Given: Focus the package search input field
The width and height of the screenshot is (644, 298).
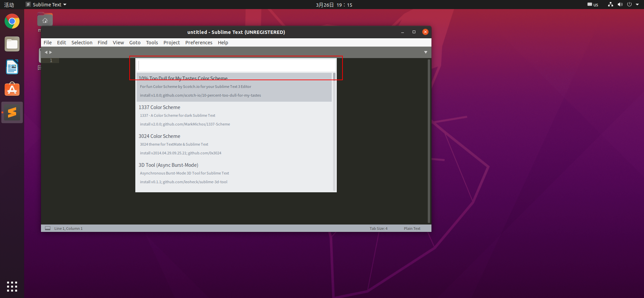Looking at the screenshot, I should tap(236, 65).
